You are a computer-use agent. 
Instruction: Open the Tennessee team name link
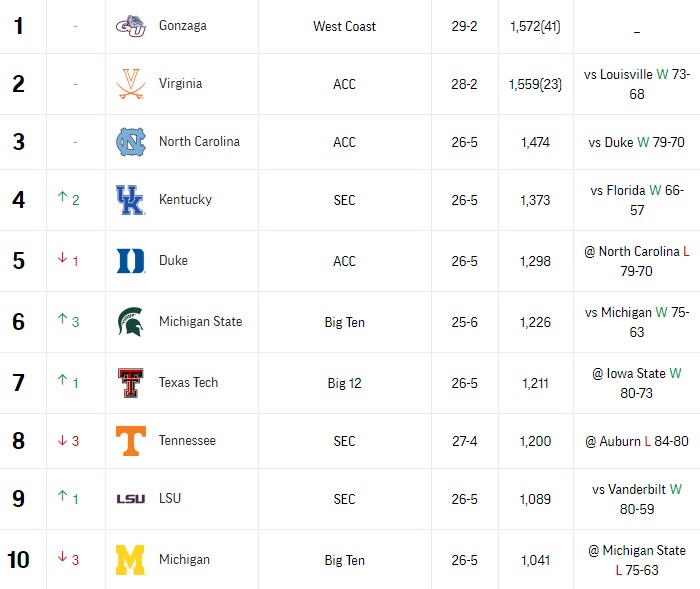point(187,441)
